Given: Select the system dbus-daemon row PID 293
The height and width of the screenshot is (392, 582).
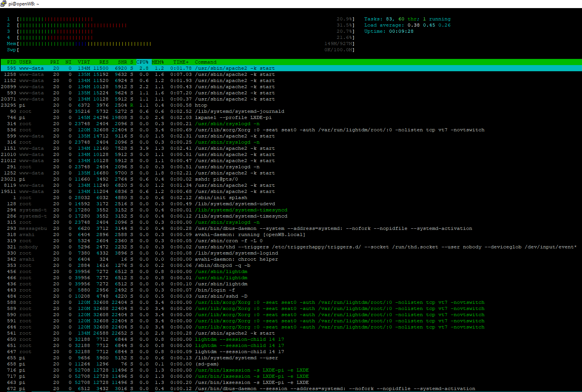Looking at the screenshot, I should coord(291,228).
